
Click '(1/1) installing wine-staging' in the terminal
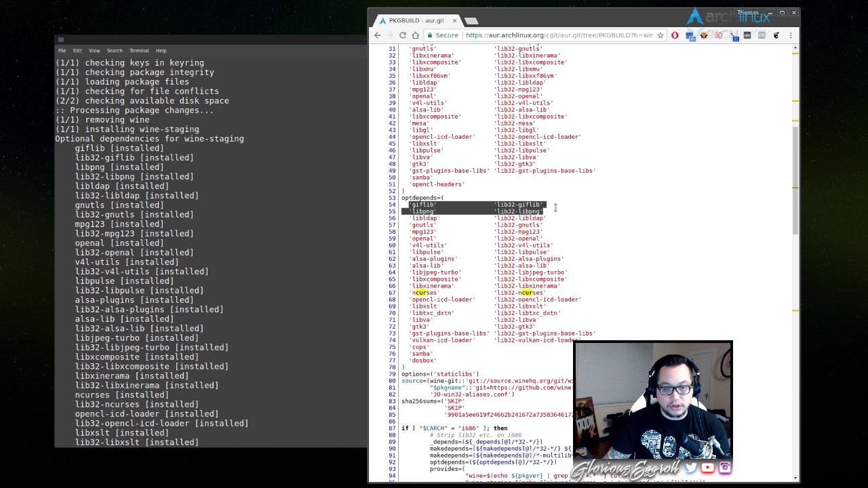pos(127,129)
